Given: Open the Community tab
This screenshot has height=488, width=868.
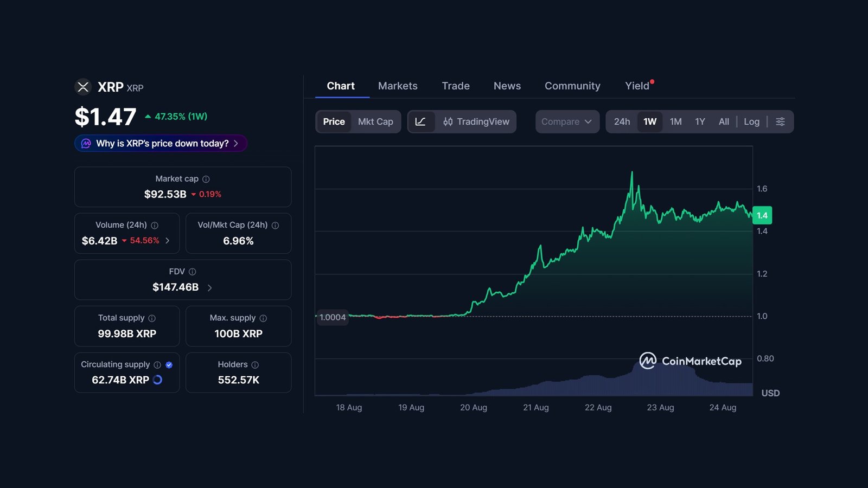Looking at the screenshot, I should tap(572, 86).
